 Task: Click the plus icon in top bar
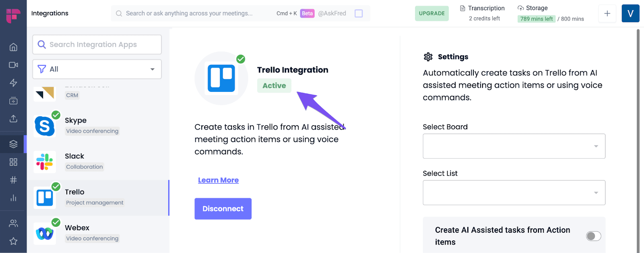pyautogui.click(x=607, y=14)
